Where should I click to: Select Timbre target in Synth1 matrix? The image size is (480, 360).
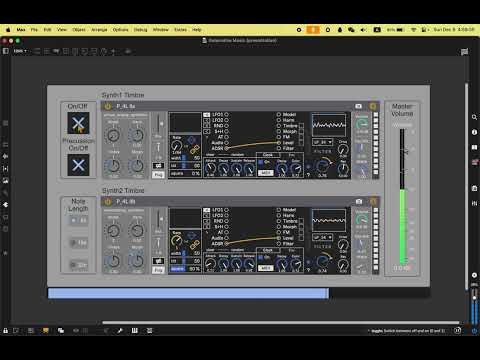279,126
